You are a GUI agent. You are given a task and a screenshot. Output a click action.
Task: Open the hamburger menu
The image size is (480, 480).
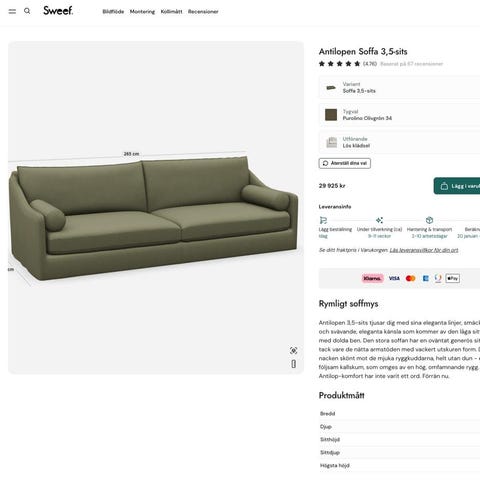12,11
